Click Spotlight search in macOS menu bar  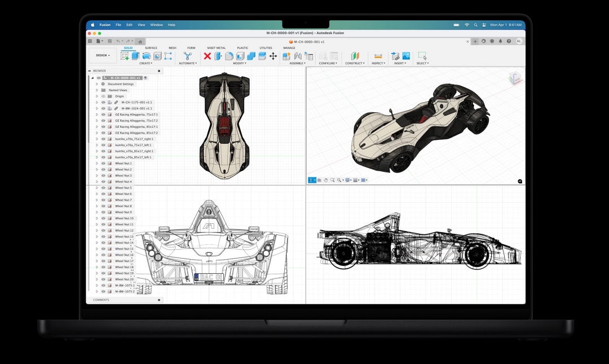click(x=475, y=25)
